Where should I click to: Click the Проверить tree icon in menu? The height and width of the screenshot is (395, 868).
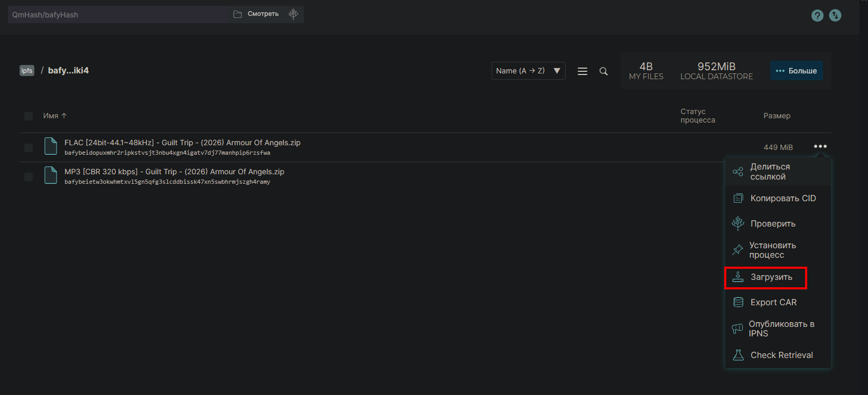click(738, 223)
